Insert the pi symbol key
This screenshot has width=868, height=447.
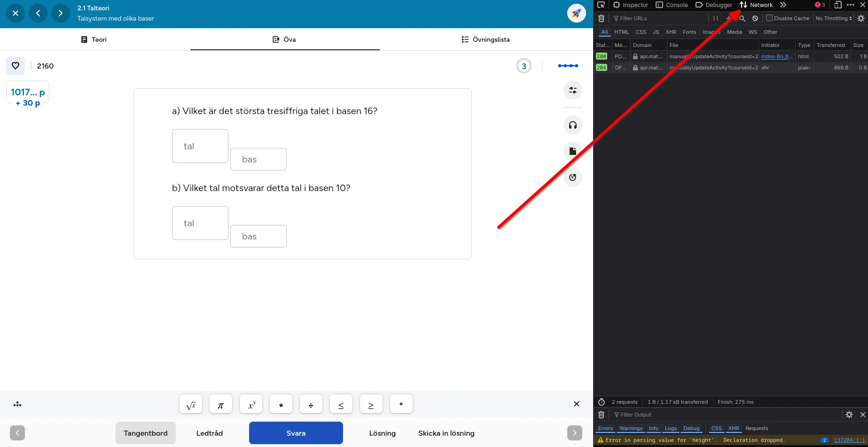(221, 404)
